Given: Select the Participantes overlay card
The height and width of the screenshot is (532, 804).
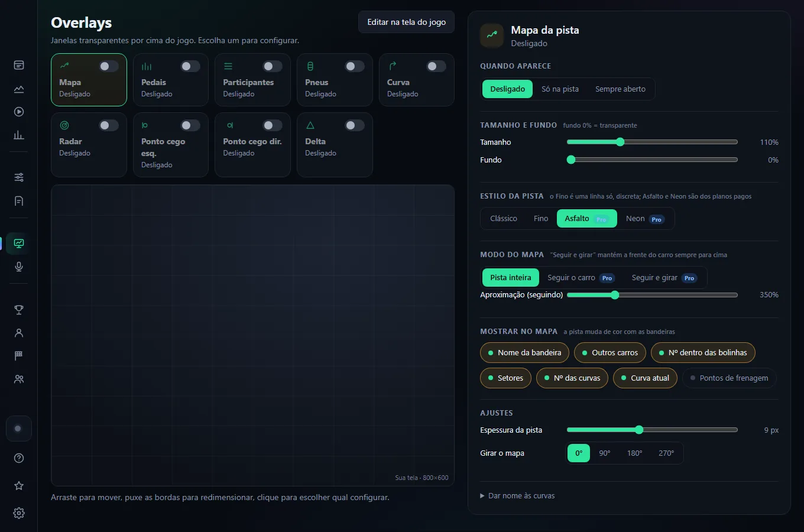Looking at the screenshot, I should coord(252,80).
